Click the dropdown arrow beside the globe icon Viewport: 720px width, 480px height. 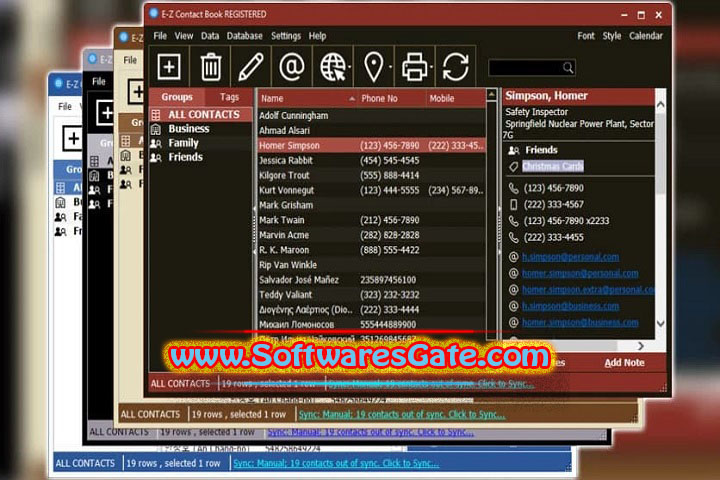point(349,67)
